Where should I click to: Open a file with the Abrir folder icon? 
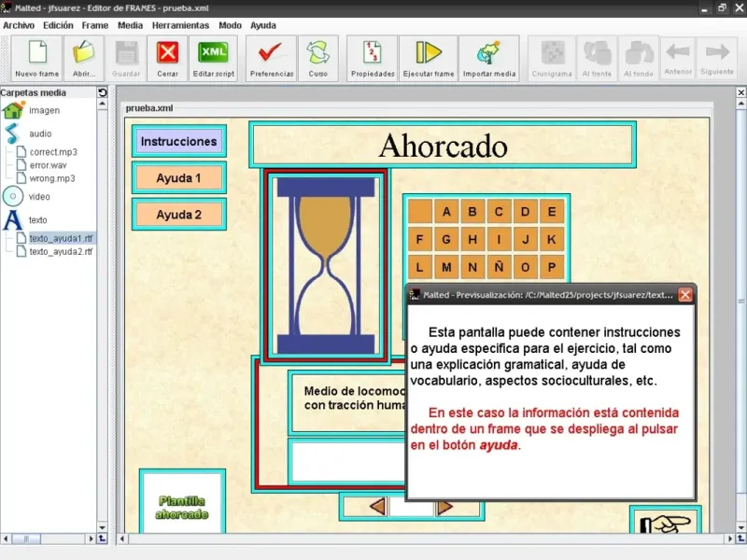tap(84, 59)
